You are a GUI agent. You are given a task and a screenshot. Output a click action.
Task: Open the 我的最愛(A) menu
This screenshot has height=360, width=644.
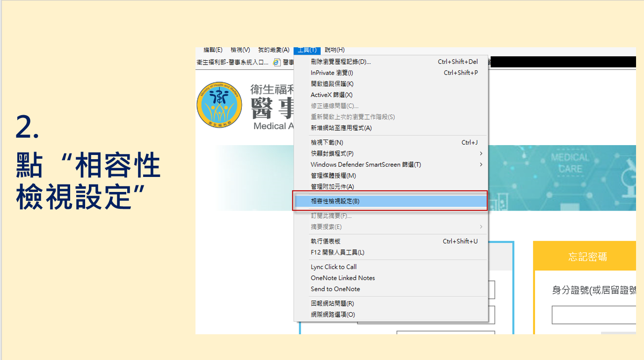(274, 50)
